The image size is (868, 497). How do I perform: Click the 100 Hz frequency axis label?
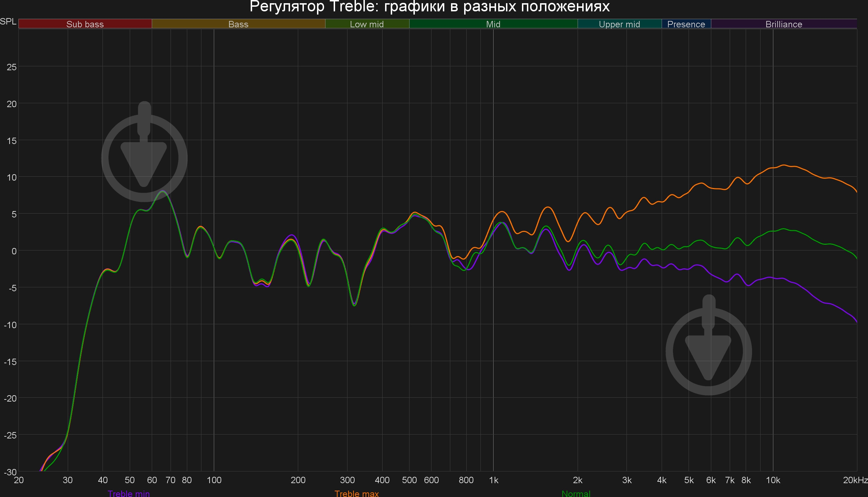coord(214,480)
